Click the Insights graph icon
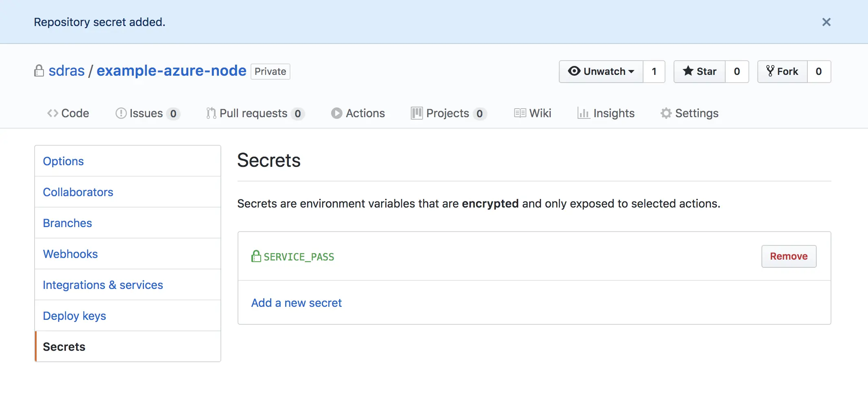The image size is (868, 398). point(583,113)
